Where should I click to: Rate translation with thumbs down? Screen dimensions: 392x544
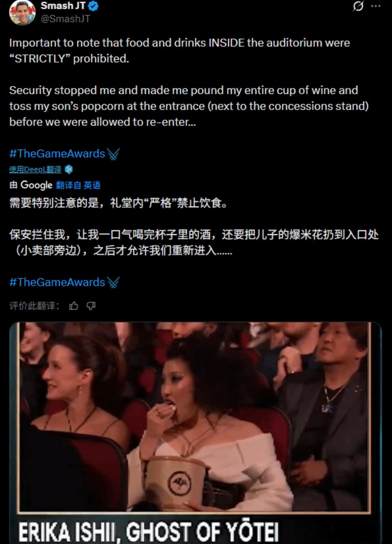(91, 306)
